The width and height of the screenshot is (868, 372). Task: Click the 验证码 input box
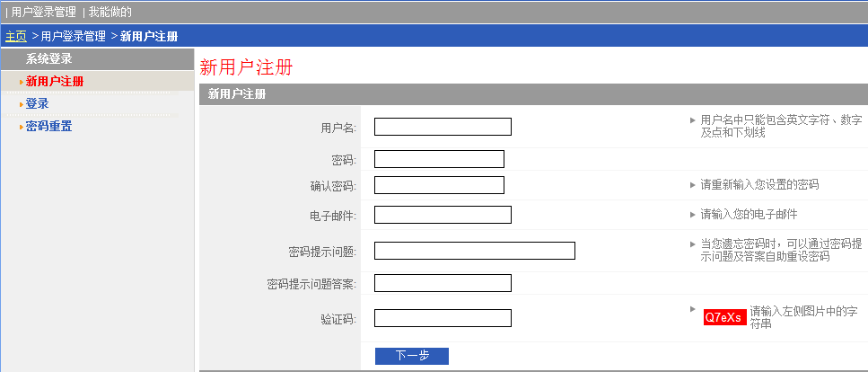(x=443, y=318)
